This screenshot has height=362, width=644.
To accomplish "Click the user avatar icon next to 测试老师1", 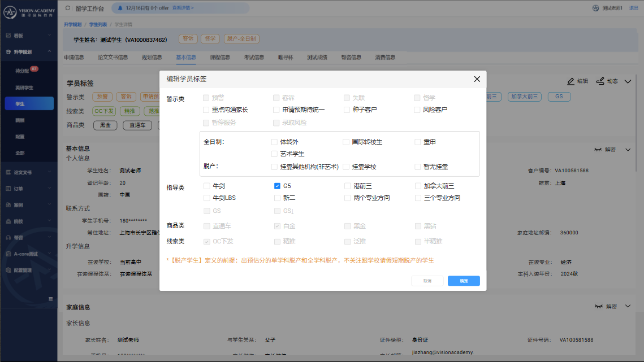I will click(x=595, y=8).
